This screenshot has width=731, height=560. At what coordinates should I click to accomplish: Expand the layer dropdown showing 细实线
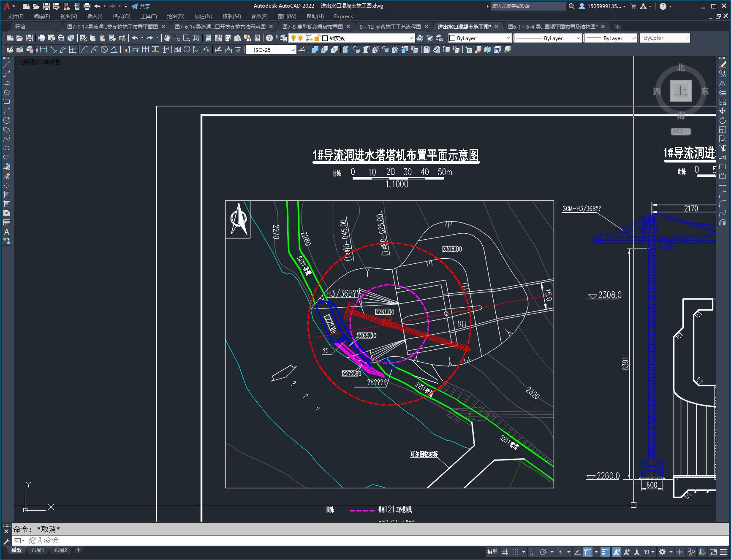(x=411, y=38)
